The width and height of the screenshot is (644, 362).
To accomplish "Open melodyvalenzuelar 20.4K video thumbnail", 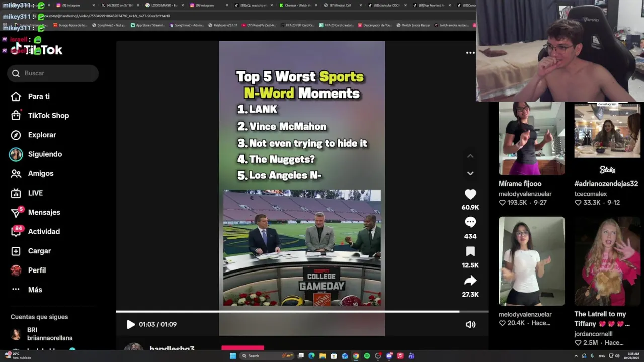I will point(532,261).
